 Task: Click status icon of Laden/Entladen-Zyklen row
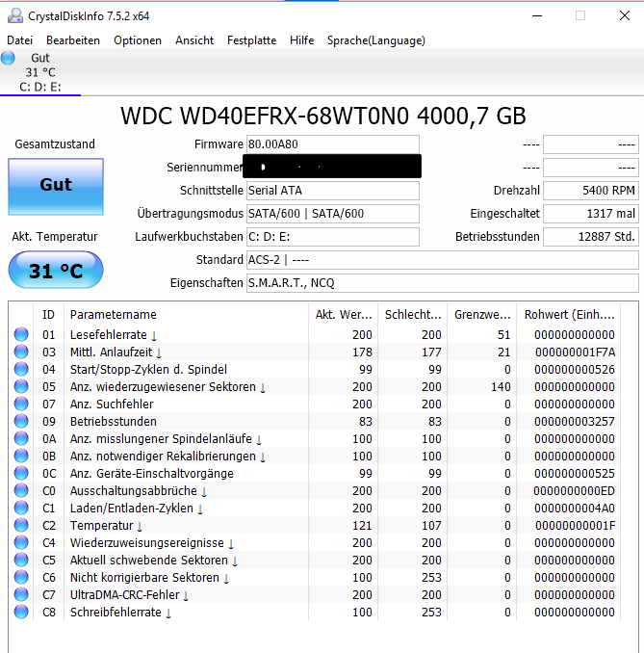(x=21, y=509)
